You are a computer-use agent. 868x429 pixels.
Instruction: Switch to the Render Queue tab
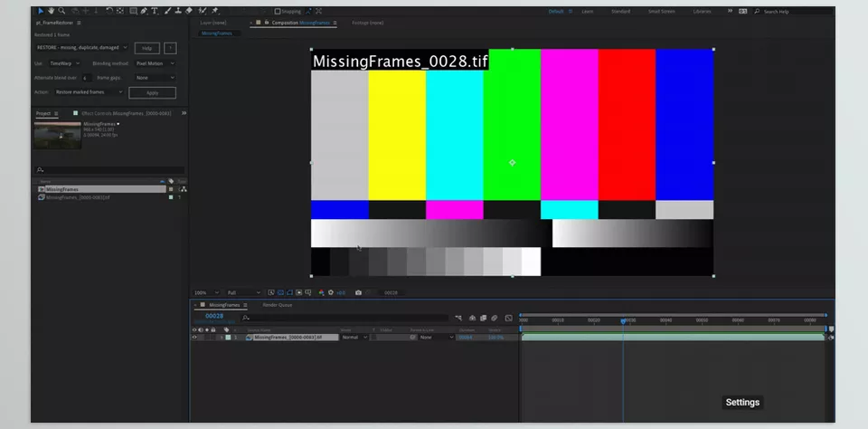pos(277,305)
